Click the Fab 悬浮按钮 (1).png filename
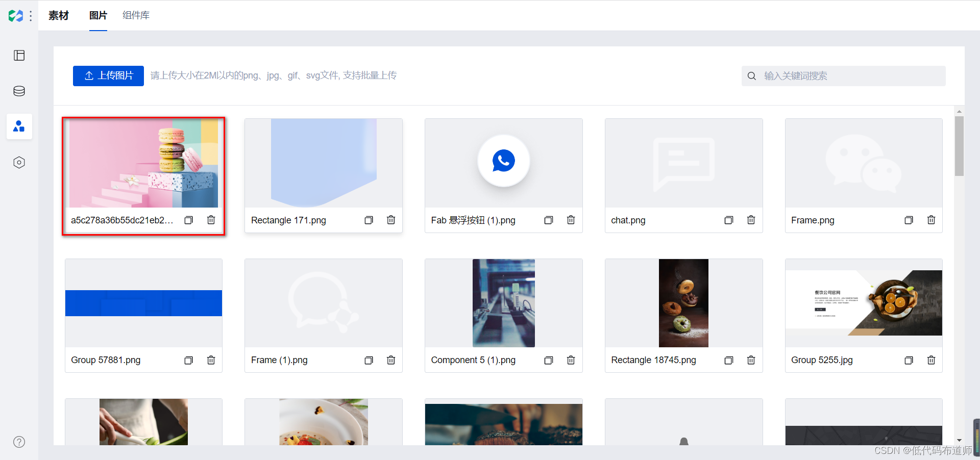The height and width of the screenshot is (460, 980). (473, 220)
